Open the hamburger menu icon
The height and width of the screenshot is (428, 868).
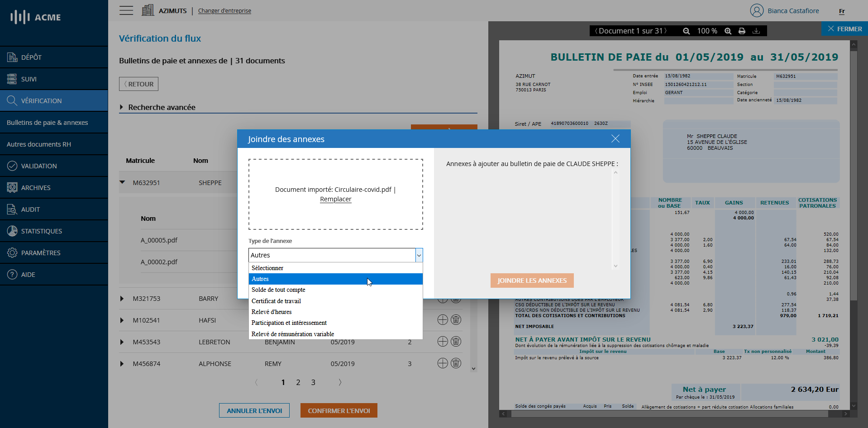pyautogui.click(x=126, y=10)
